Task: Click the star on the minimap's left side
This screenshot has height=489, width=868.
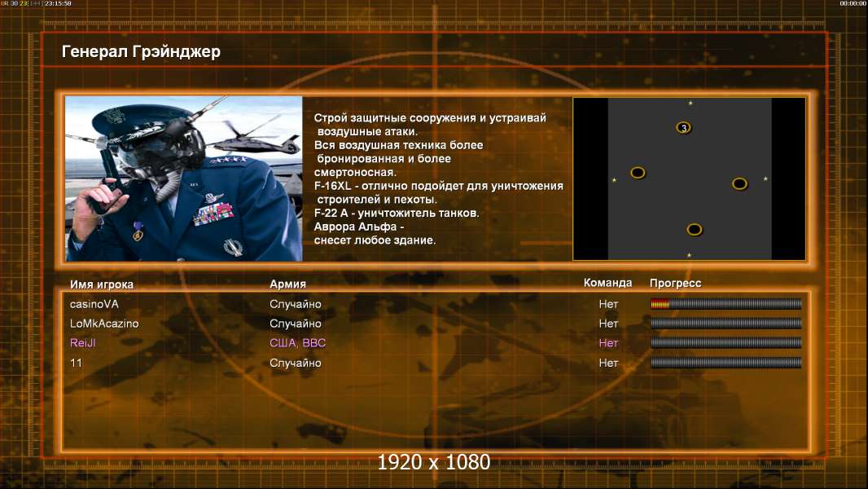Action: [x=614, y=180]
